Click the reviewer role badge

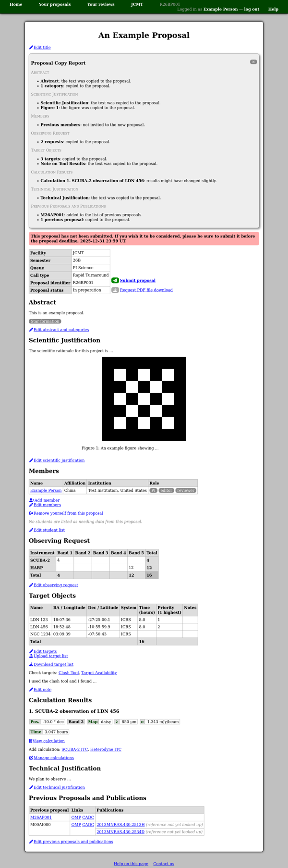(x=186, y=490)
